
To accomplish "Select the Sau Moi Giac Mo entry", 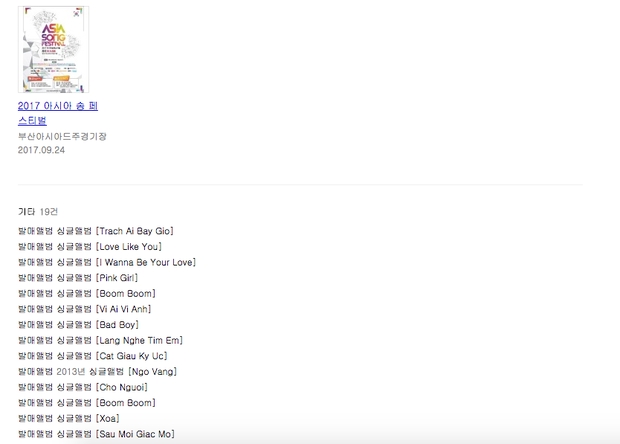I will [x=96, y=434].
